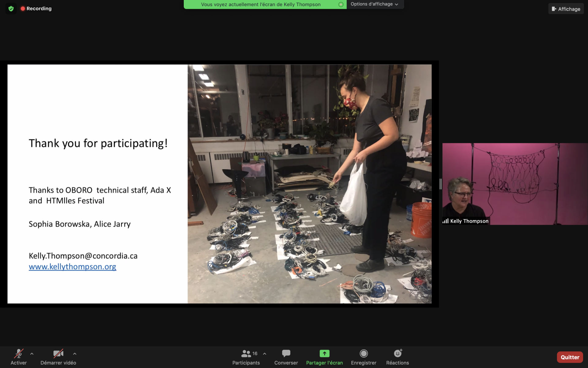Viewport: 588px width, 368px height.
Task: Click the divider handle between screen share and video
Action: 440,184
